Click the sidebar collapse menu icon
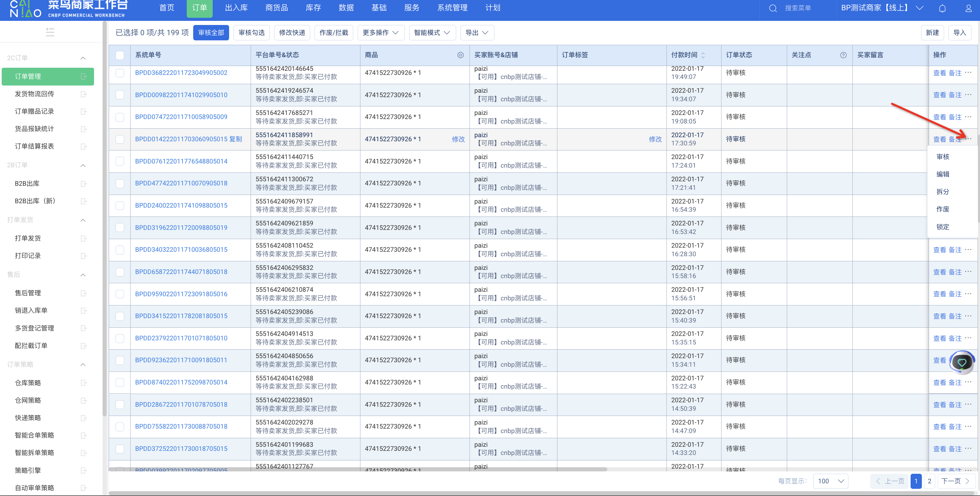Viewport: 980px width, 496px height. pyautogui.click(x=50, y=32)
